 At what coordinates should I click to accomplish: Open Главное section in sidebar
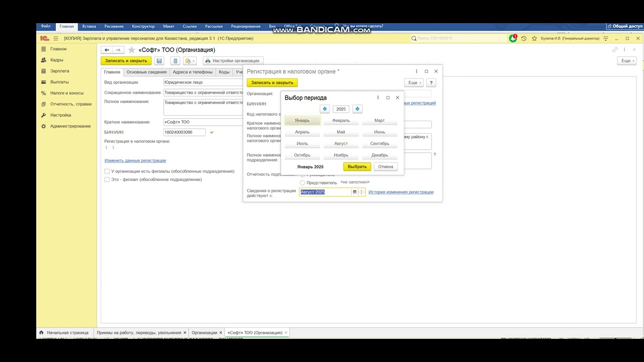58,49
